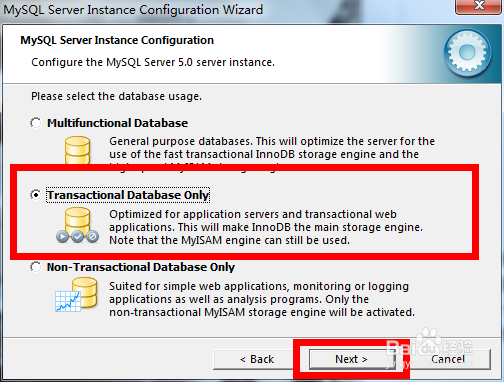The image size is (504, 382).
Task: Click the blocked badge on transactional icon
Action: (x=93, y=236)
